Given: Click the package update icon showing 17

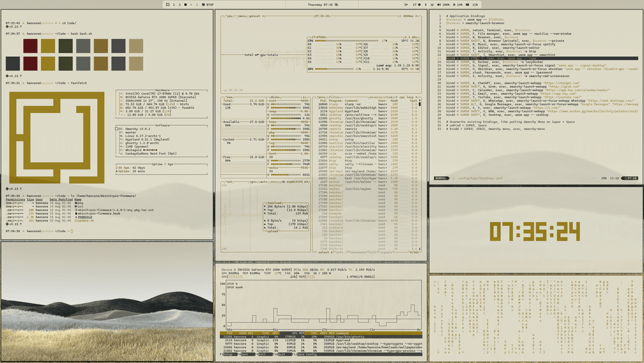Looking at the screenshot, I should (x=417, y=3).
